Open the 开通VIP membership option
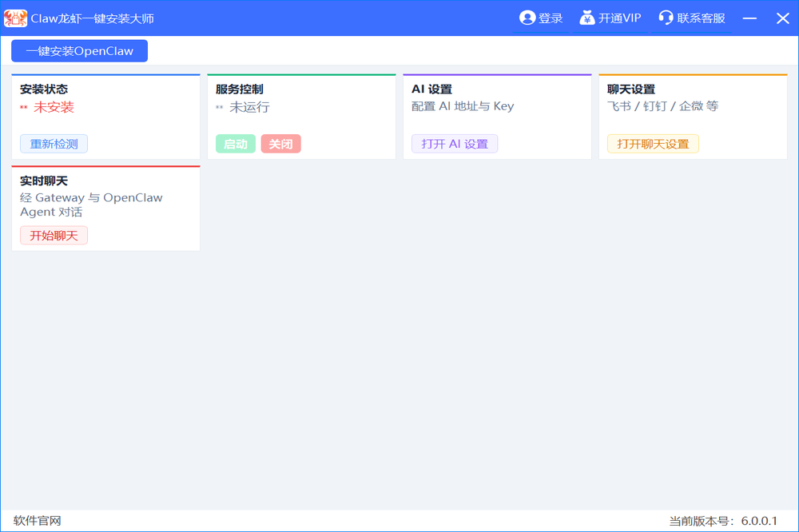 coord(610,18)
